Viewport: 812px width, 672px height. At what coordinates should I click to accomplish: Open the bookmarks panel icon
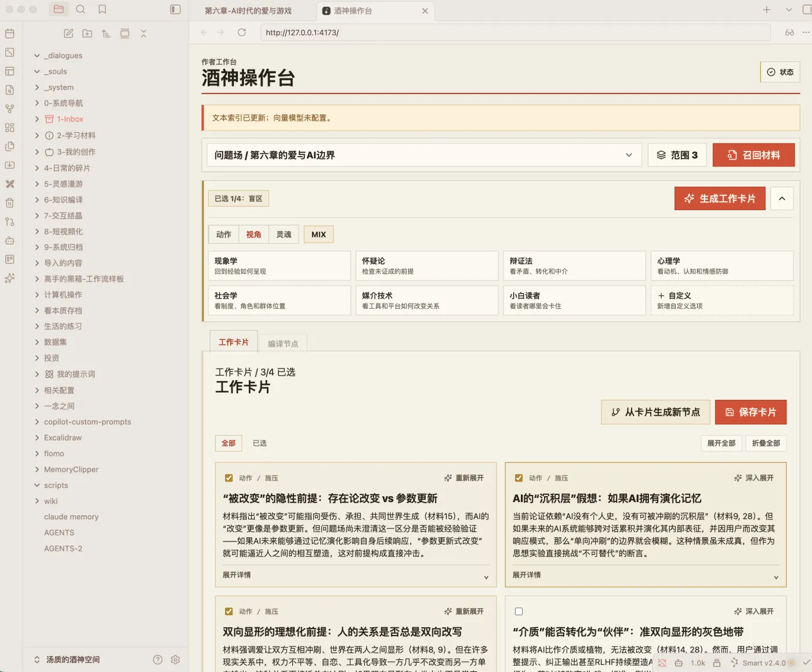pyautogui.click(x=102, y=9)
